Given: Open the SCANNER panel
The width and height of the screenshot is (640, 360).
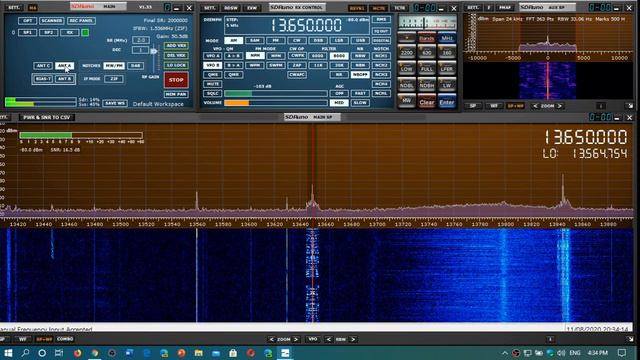Looking at the screenshot, I should (51, 20).
